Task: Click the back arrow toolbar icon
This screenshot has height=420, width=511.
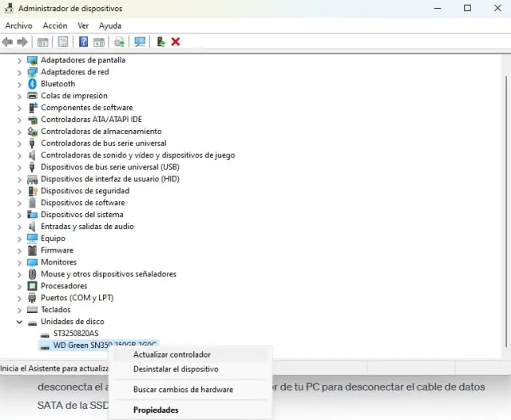Action: tap(7, 42)
